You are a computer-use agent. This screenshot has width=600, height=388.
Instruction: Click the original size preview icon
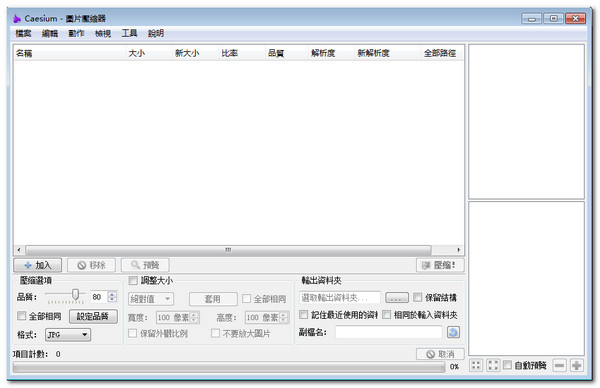[493, 365]
